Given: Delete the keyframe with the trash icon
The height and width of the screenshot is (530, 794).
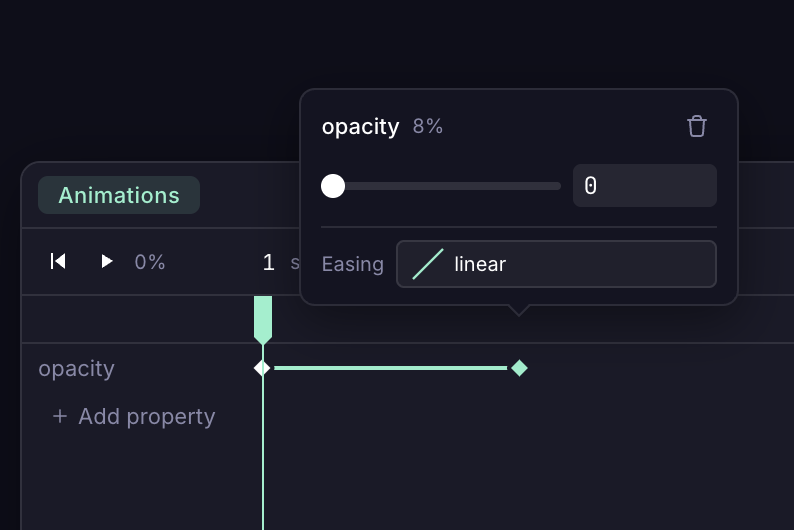Looking at the screenshot, I should pyautogui.click(x=697, y=126).
